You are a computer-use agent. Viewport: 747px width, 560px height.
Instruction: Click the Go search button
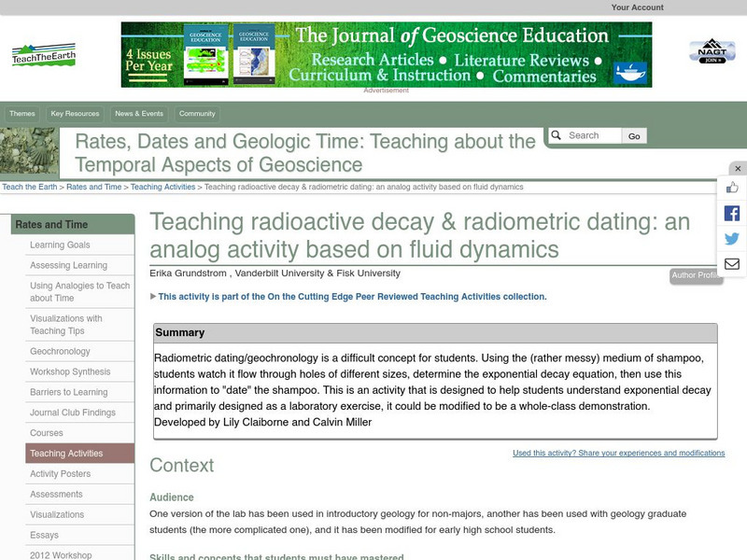tap(634, 136)
